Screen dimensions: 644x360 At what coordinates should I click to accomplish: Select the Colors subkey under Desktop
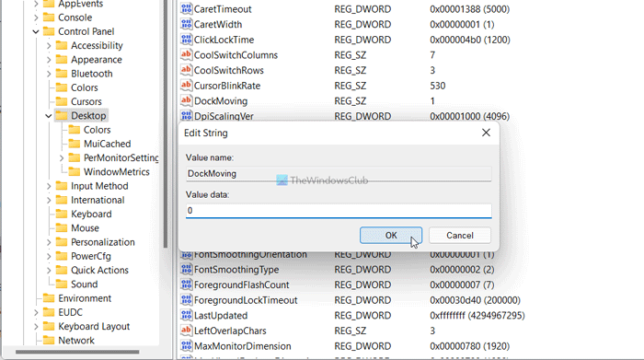pyautogui.click(x=97, y=130)
